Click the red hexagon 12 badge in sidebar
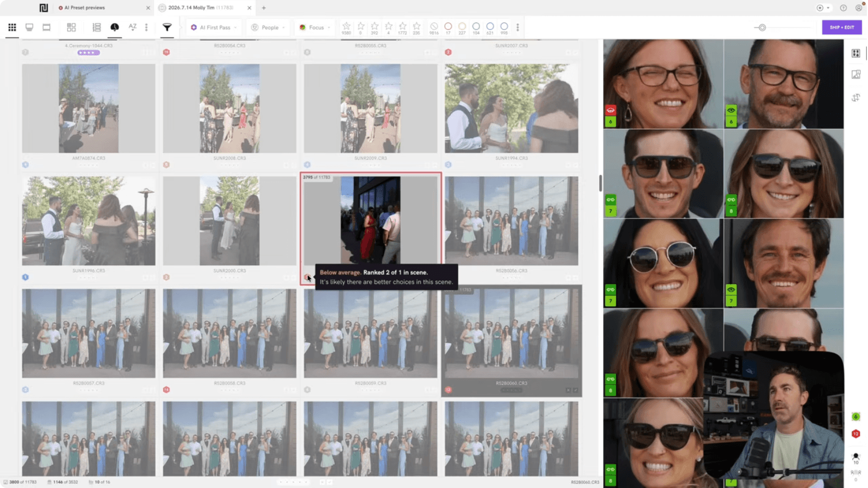 coord(855,434)
